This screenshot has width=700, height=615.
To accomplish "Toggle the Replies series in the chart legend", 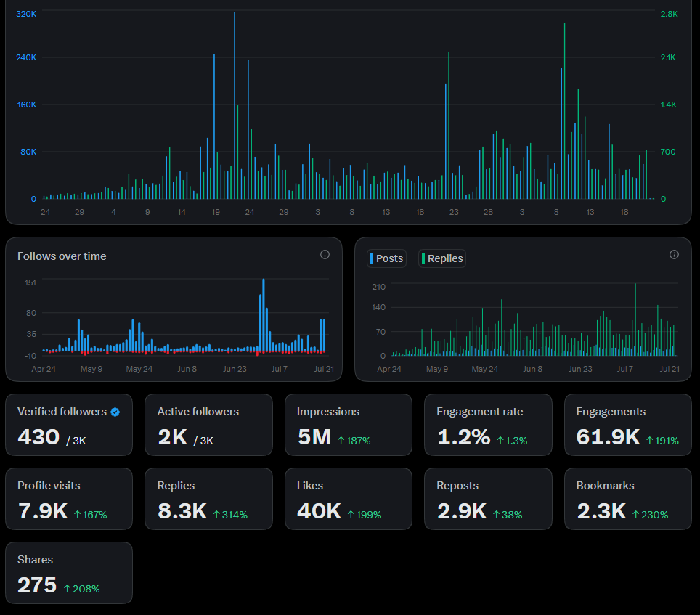I will (442, 258).
